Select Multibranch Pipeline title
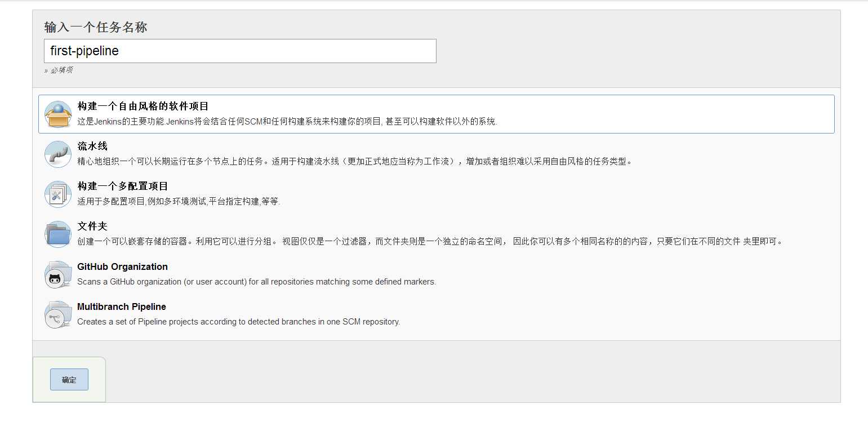The height and width of the screenshot is (422, 868). [x=122, y=306]
